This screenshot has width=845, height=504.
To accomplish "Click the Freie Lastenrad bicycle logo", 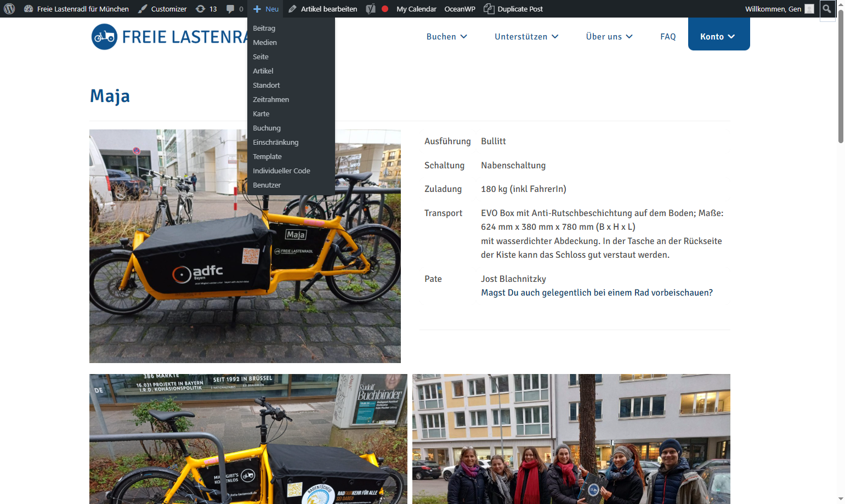I will click(x=104, y=37).
